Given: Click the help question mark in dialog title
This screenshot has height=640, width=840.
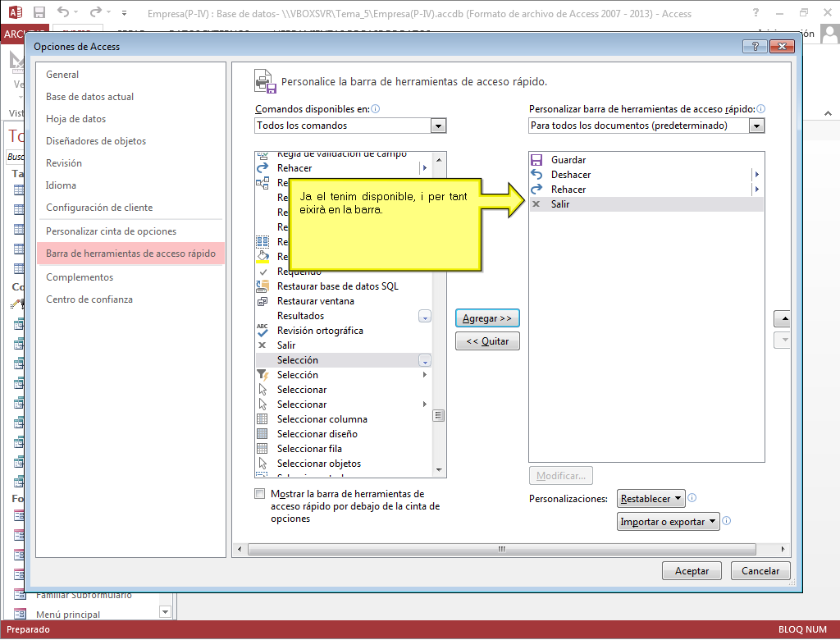Looking at the screenshot, I should 755,46.
